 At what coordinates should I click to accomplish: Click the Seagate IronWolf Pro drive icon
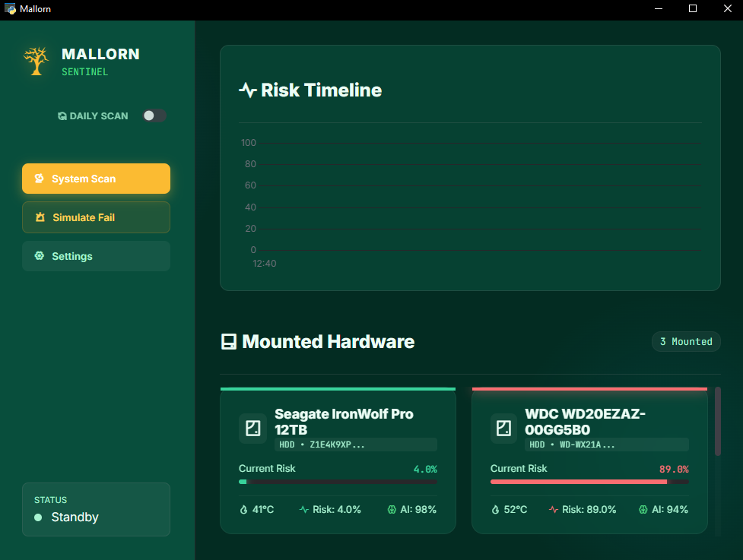pos(252,428)
